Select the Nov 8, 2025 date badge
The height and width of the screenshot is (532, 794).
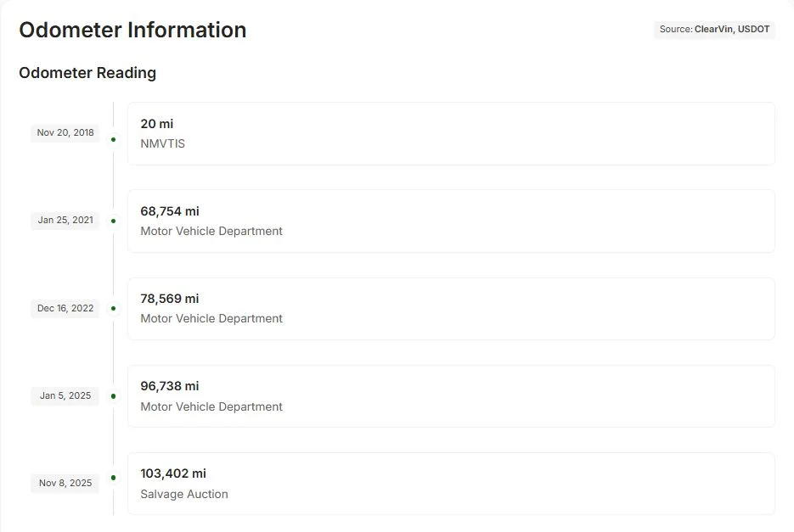coord(65,484)
